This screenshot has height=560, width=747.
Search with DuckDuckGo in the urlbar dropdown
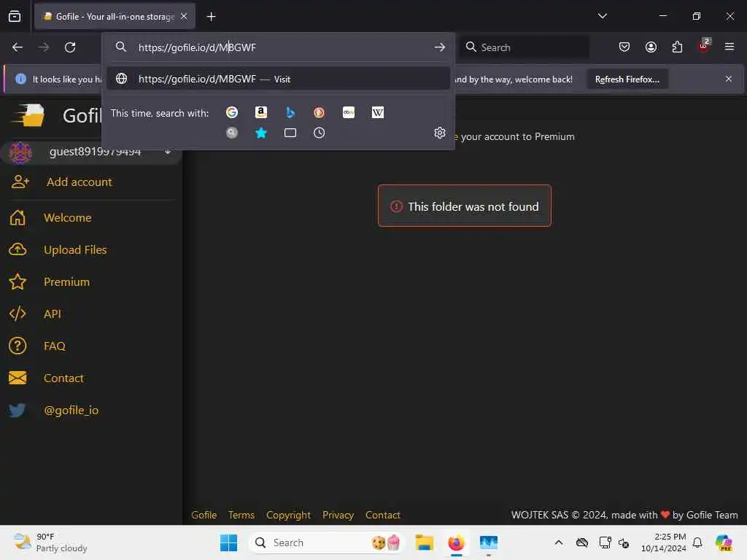point(320,112)
